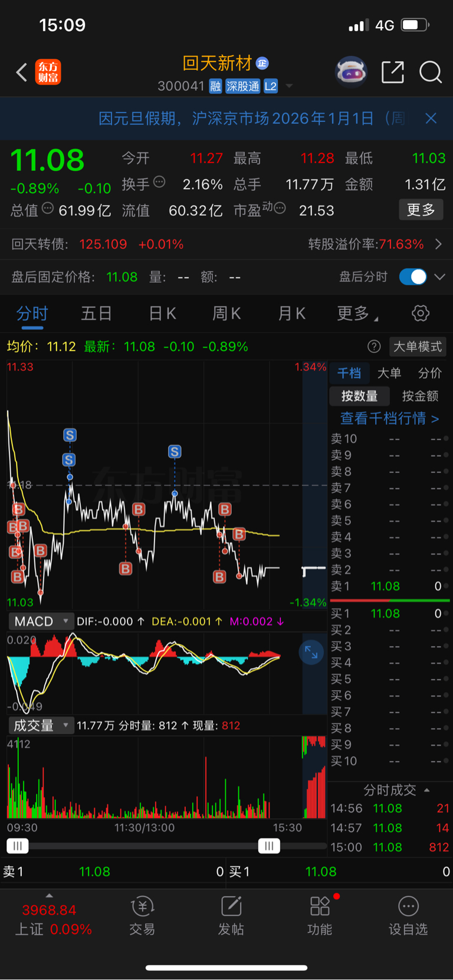
Task: Open the Eastmoney orange logo
Action: coord(48,72)
